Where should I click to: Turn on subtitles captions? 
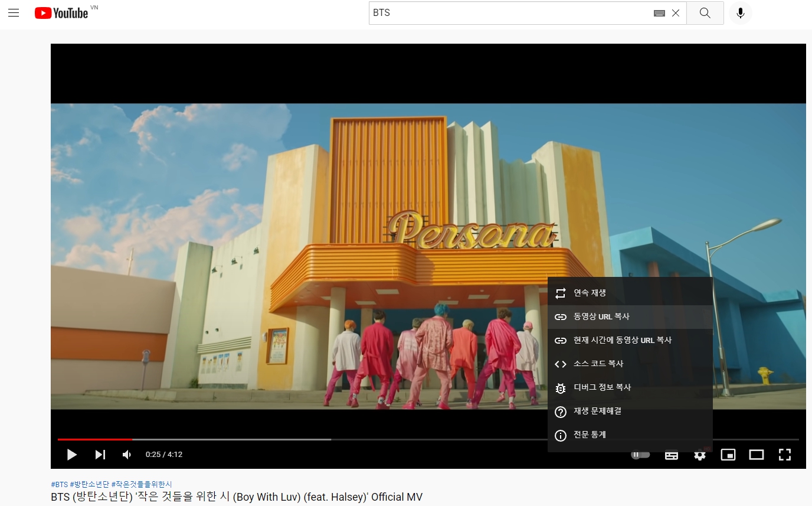[x=672, y=455]
